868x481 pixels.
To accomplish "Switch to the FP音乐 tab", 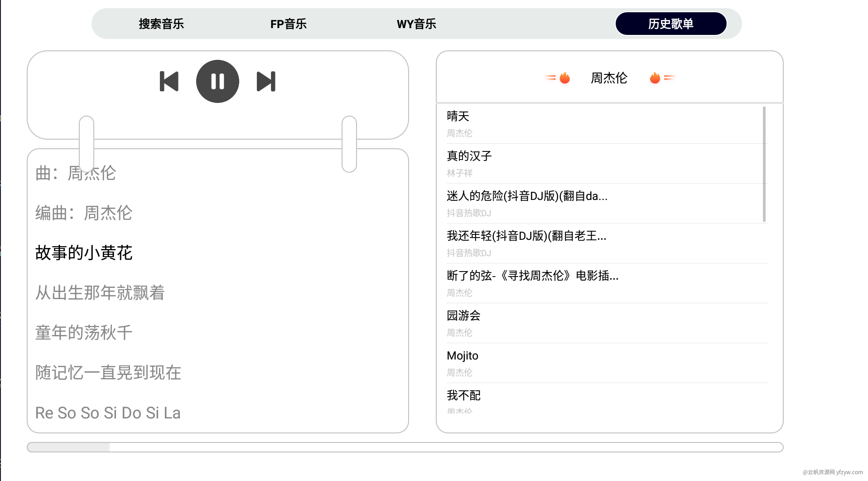I will [x=289, y=24].
